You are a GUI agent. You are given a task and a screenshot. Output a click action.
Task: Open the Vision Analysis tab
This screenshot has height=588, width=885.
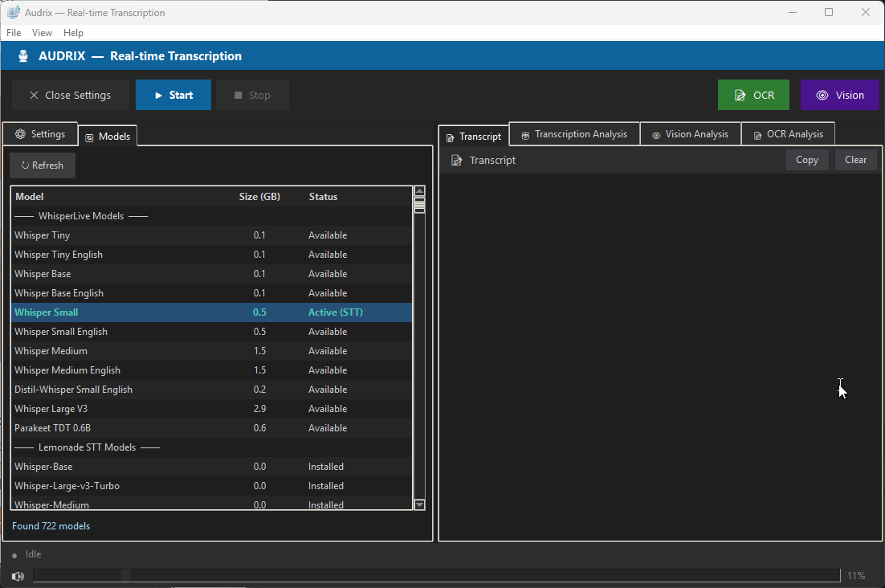(x=691, y=134)
